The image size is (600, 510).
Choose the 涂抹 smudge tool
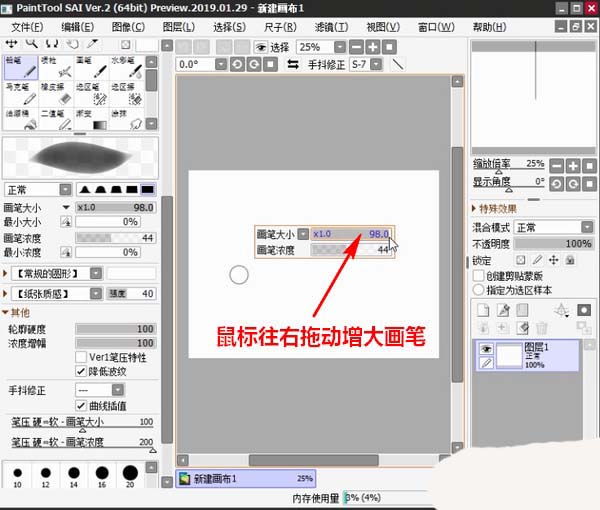pos(127,119)
